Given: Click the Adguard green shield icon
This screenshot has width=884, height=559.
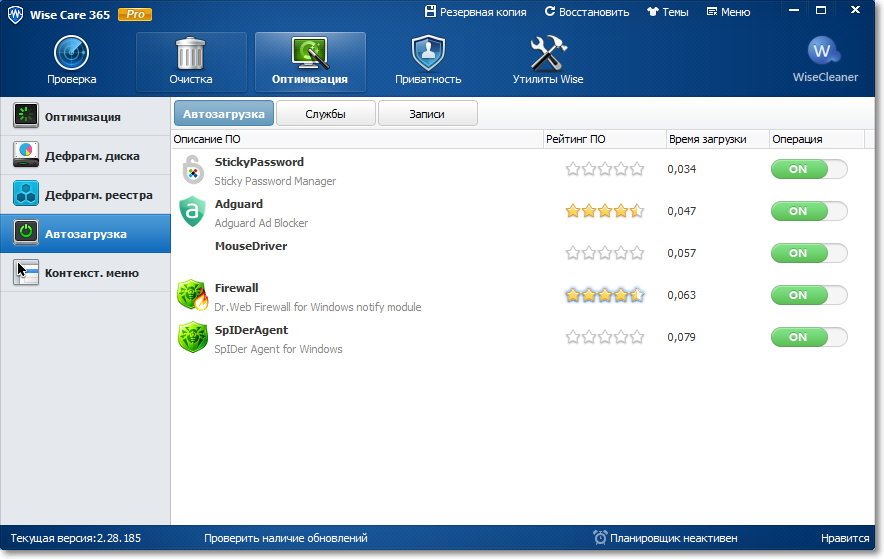Looking at the screenshot, I should pos(192,212).
